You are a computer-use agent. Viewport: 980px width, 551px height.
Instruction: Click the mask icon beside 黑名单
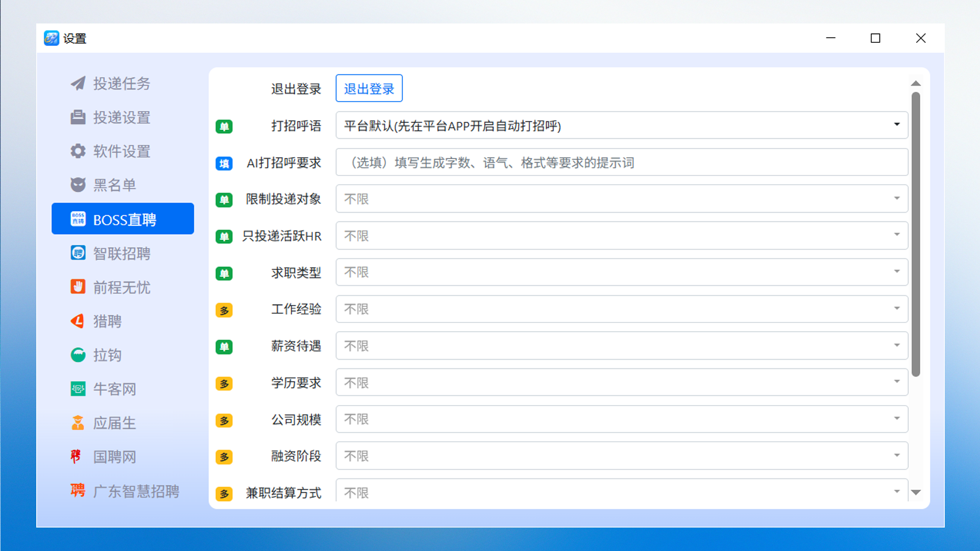(x=78, y=185)
